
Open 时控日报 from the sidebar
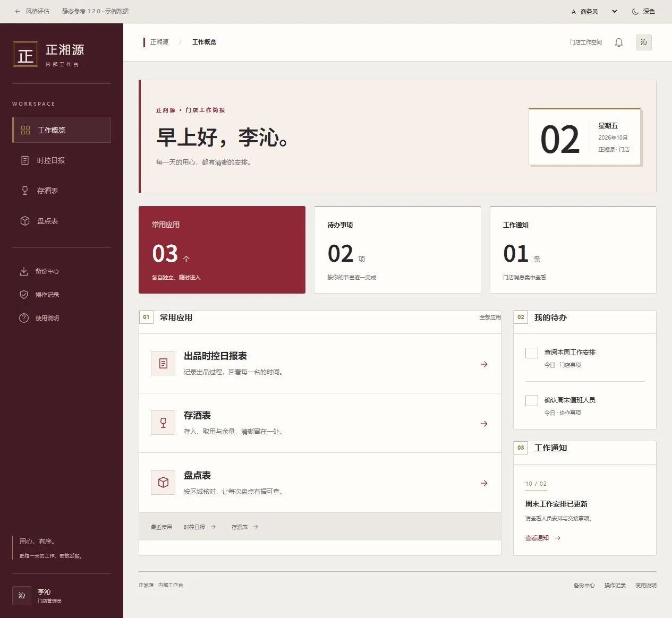click(62, 160)
